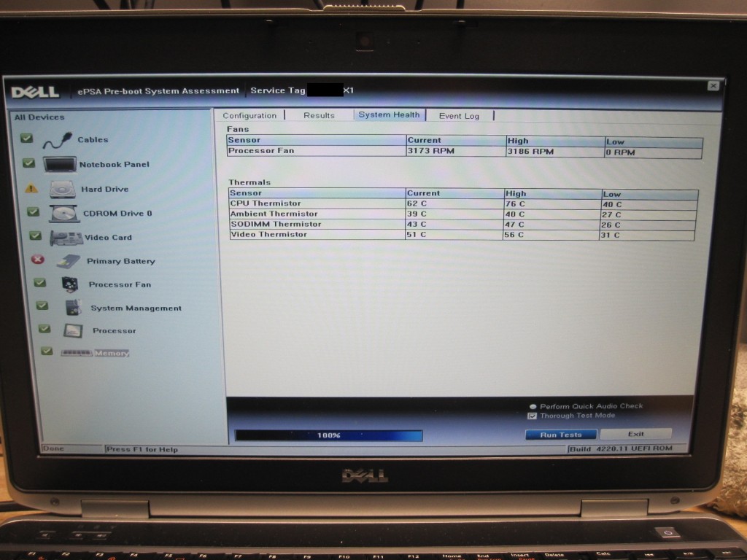Click the 100% test progress bar
Viewport: 747px width, 560px height.
tap(329, 435)
